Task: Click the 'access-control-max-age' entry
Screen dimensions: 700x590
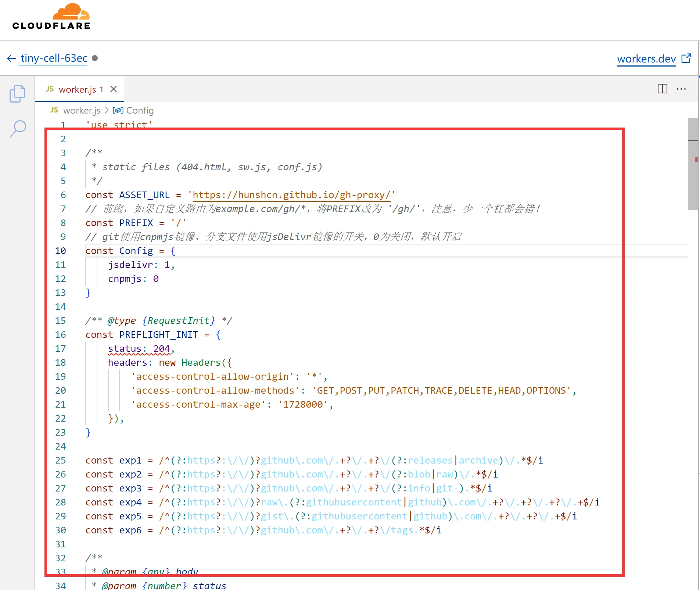Action: click(x=232, y=404)
